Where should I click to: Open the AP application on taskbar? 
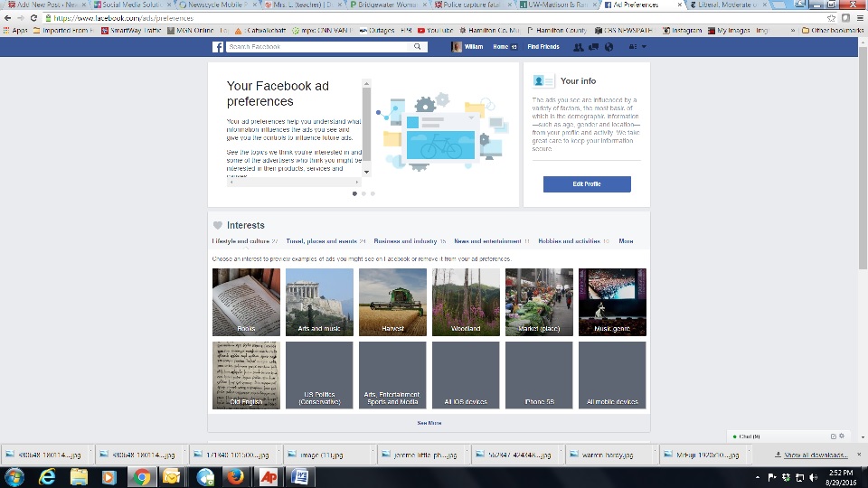tap(269, 477)
